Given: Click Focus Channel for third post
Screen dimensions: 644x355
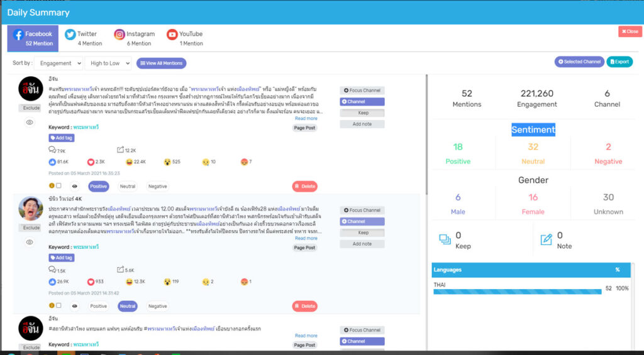Looking at the screenshot, I should 362,330.
